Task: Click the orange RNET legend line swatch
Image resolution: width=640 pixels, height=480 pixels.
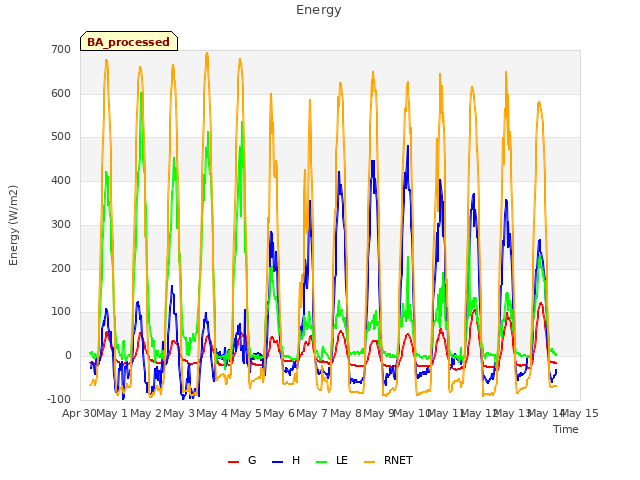Action: coord(369,462)
